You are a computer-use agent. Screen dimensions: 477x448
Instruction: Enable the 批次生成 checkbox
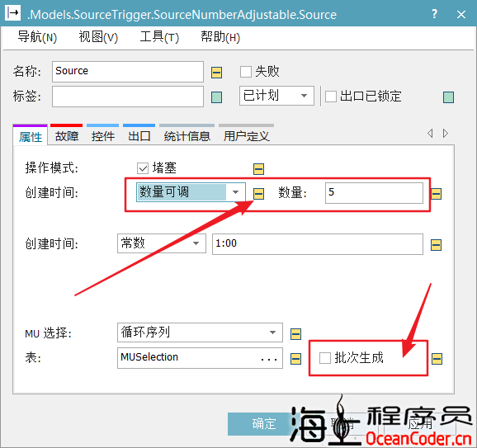point(325,358)
